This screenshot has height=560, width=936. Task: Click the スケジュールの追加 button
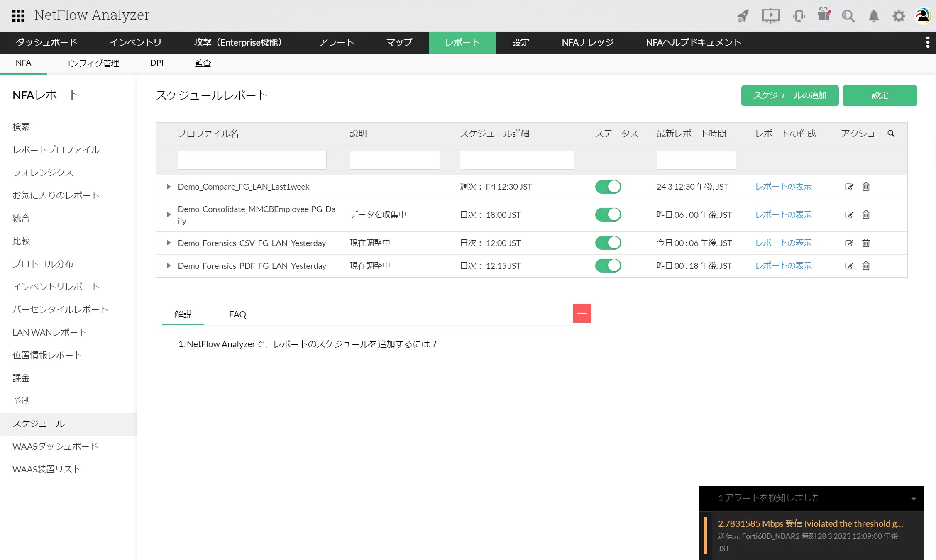coord(789,95)
